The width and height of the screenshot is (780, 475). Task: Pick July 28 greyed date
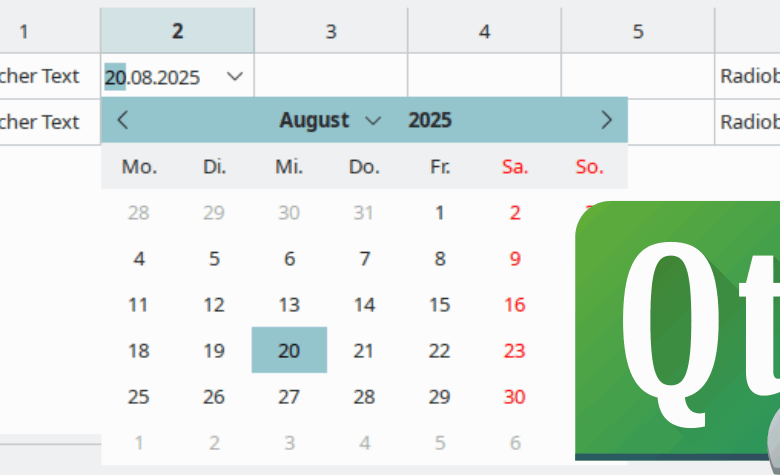coord(139,212)
